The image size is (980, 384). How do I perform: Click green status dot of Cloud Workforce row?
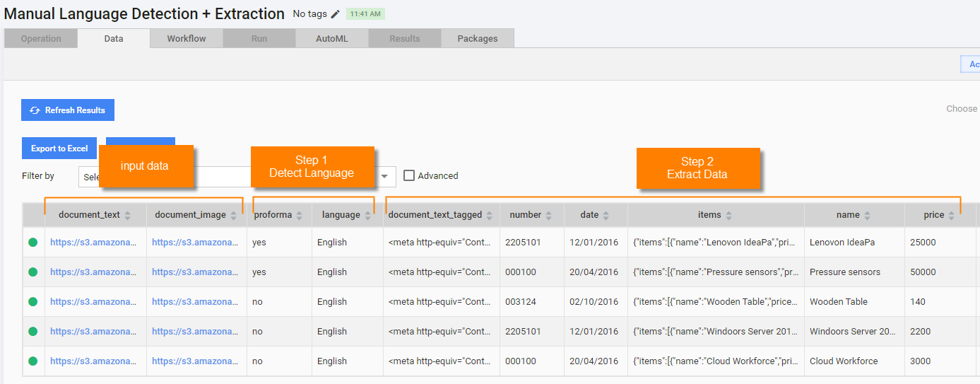pos(33,361)
